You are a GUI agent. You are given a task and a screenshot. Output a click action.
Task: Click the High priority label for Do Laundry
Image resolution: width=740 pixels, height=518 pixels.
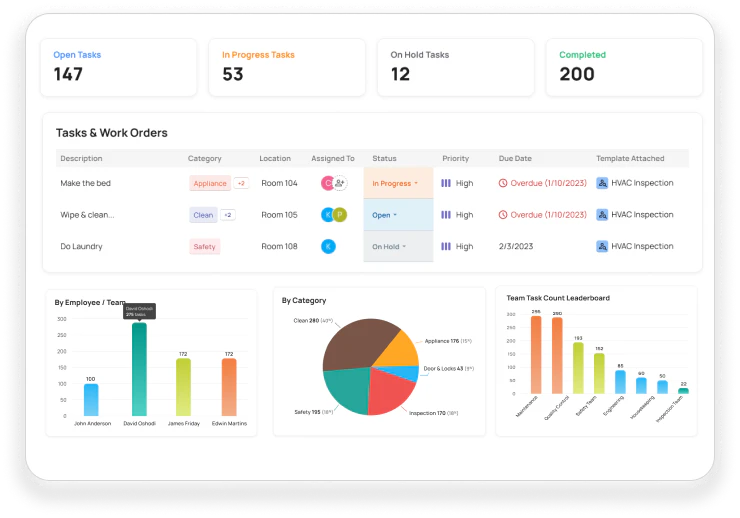[x=464, y=246]
